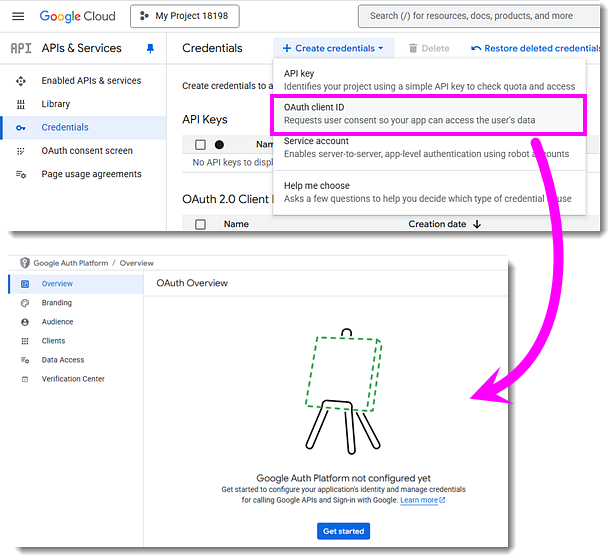Click the search resources input field
The height and width of the screenshot is (556, 608).
(479, 16)
